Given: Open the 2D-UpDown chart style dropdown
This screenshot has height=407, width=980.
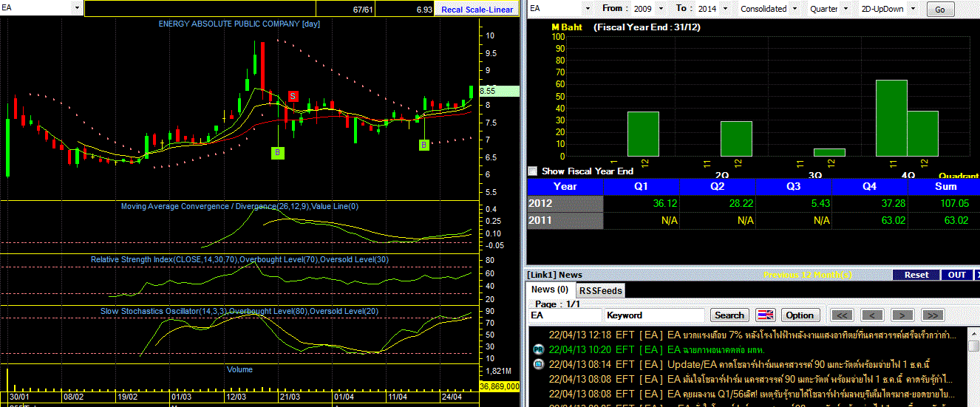Looking at the screenshot, I should [913, 9].
